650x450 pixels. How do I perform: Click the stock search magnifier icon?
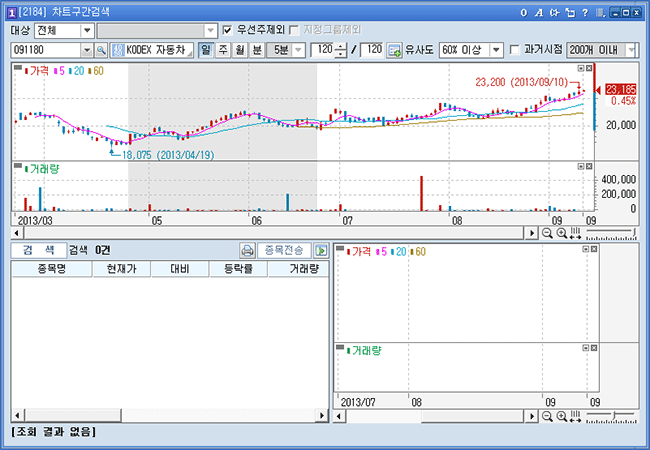101,50
